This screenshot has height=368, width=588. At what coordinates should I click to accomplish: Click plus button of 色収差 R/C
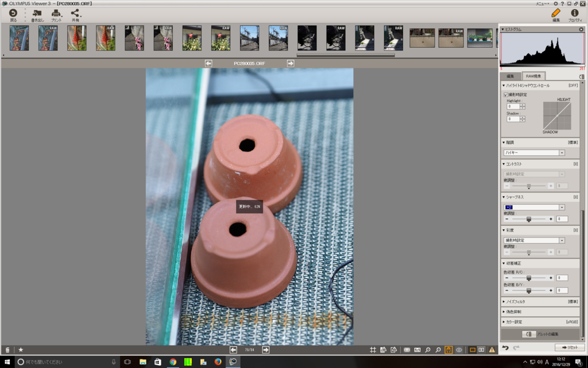pos(551,278)
